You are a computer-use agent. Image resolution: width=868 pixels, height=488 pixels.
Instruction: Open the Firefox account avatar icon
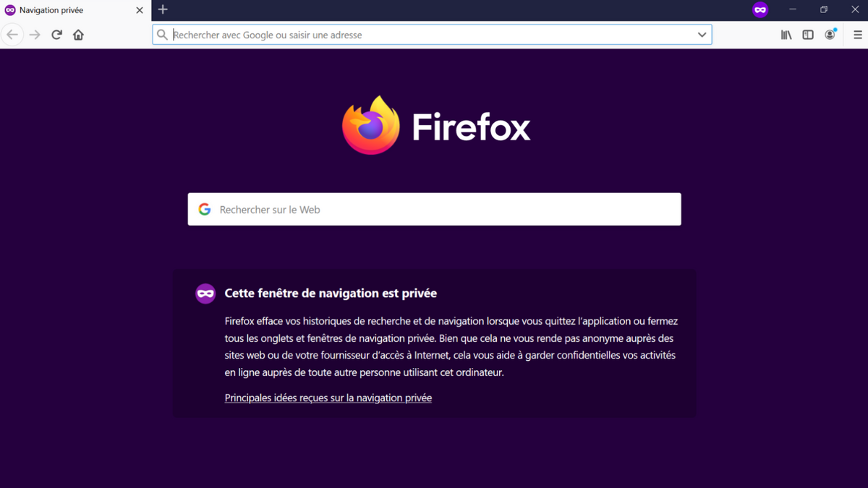(830, 35)
